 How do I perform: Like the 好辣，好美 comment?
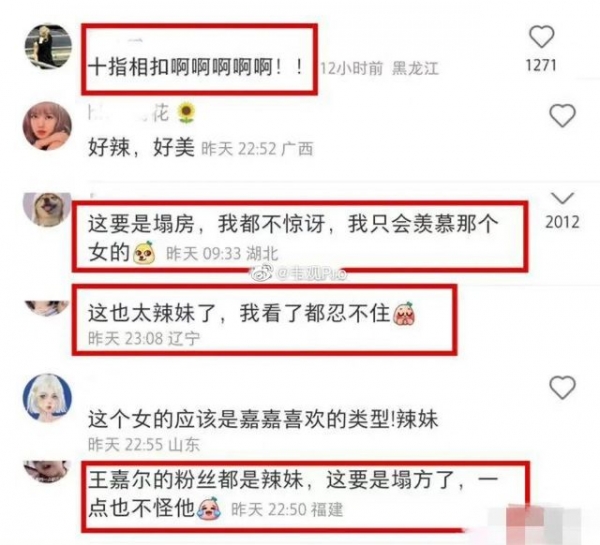click(562, 116)
